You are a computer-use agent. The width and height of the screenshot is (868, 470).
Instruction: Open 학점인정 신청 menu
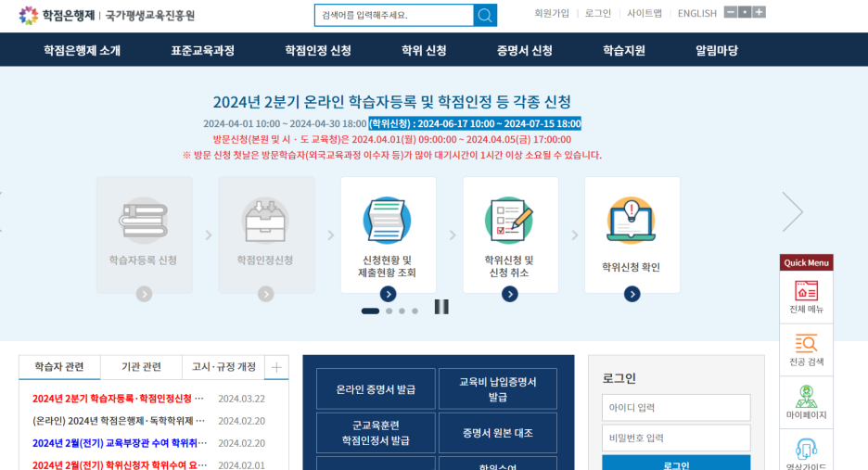point(318,50)
